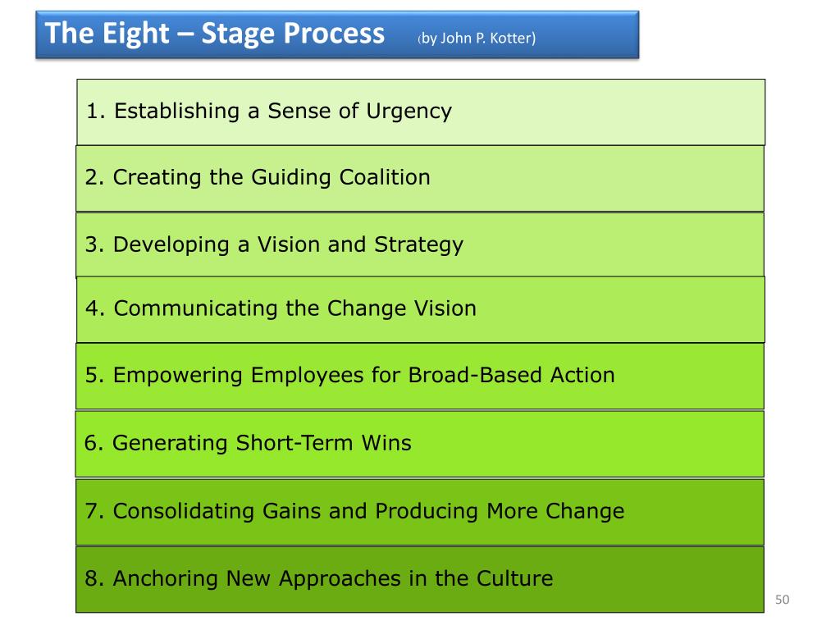Click 'Developing a Vision and Strategy' box
840x630 pixels.
click(420, 244)
